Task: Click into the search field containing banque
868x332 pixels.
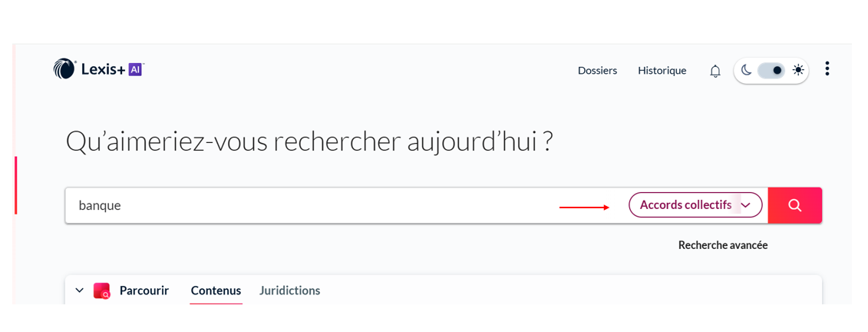Action: tap(307, 205)
